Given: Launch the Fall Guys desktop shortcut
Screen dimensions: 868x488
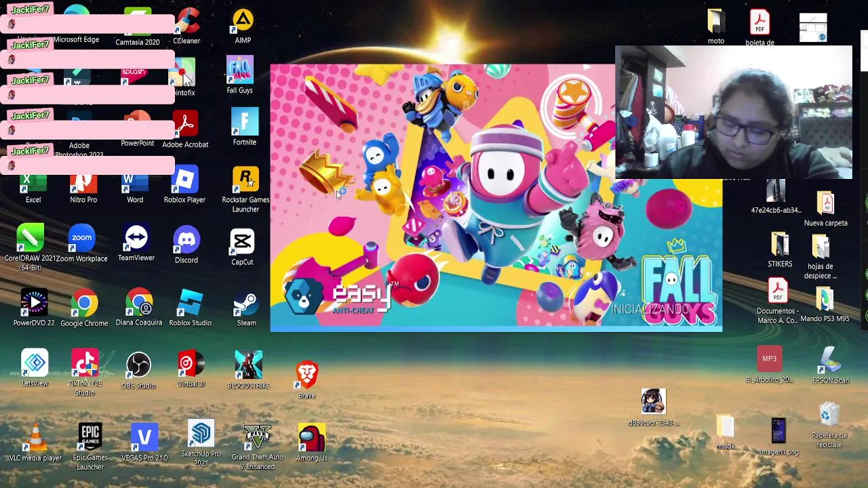Looking at the screenshot, I should click(239, 75).
